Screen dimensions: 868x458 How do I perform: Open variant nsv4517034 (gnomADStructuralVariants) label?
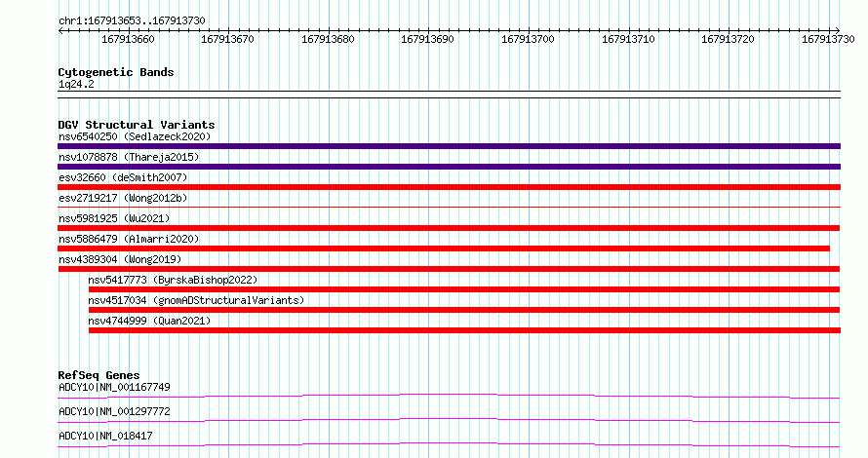click(x=196, y=300)
